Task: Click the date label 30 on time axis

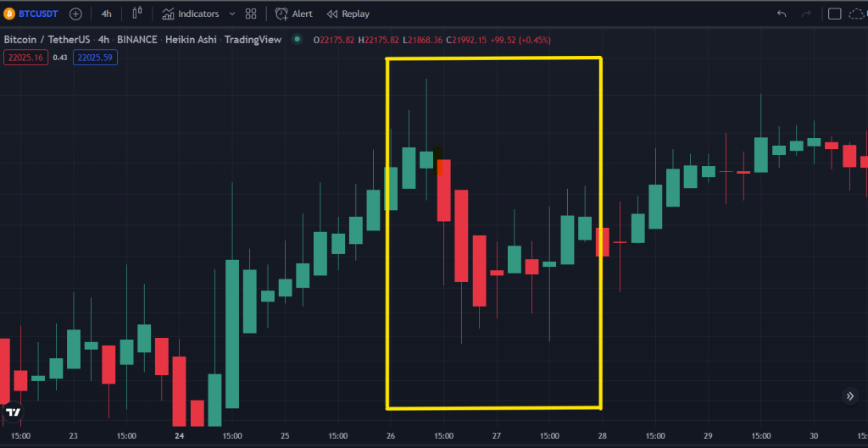Action: coord(814,436)
